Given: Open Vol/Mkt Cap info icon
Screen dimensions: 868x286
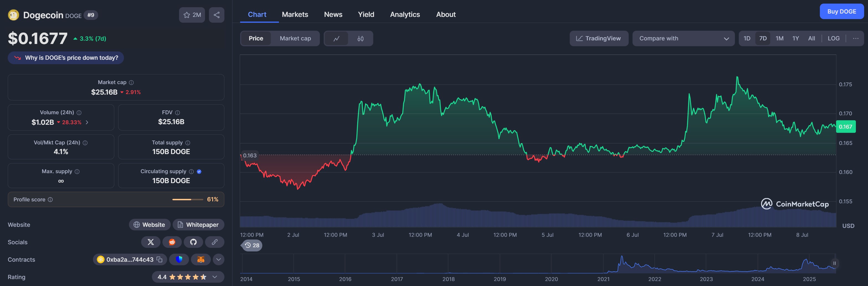Looking at the screenshot, I should pyautogui.click(x=85, y=143).
